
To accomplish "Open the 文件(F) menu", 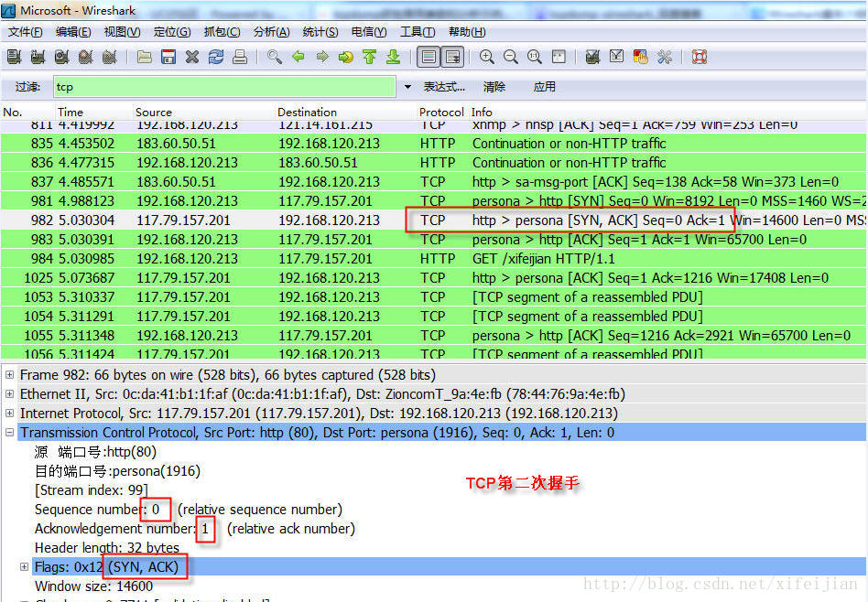I will pyautogui.click(x=25, y=32).
